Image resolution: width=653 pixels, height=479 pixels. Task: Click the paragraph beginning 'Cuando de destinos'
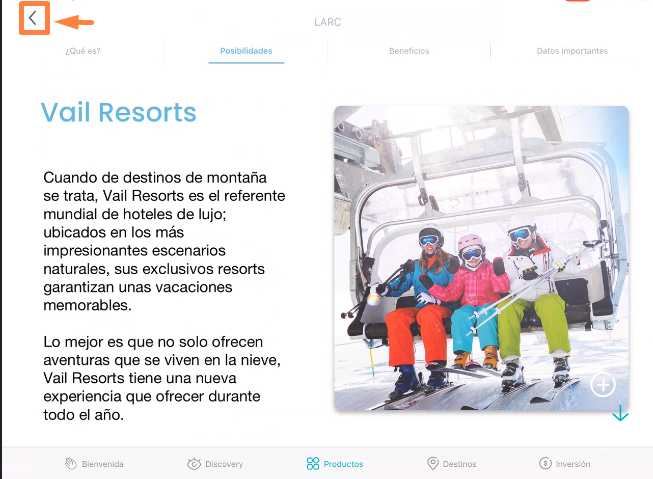pyautogui.click(x=164, y=241)
